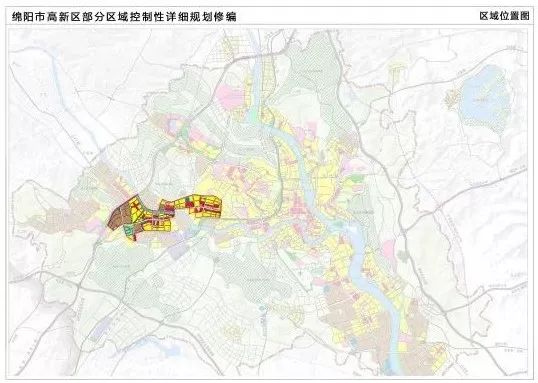Select the small orange cluster left of the lake
Viewport: 538px width, 383px height.
click(x=452, y=98)
